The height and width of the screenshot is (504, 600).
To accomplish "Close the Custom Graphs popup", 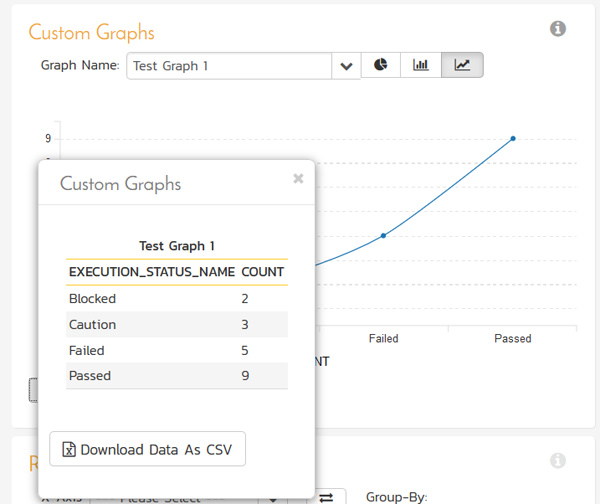I will coord(298,179).
